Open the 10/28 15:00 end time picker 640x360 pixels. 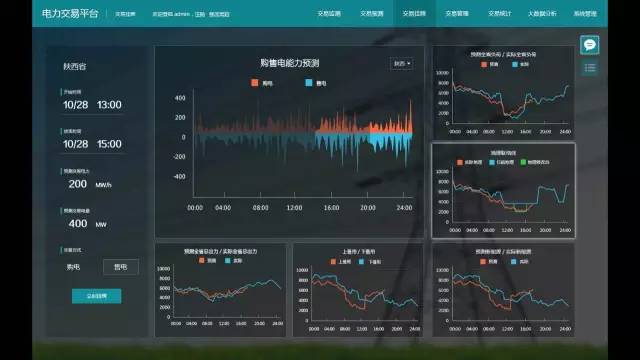92,144
